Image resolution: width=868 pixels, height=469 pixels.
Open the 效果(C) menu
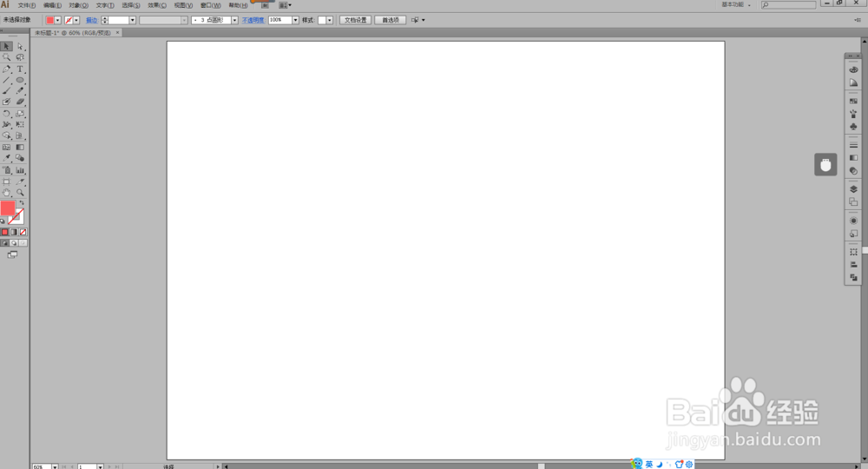[157, 5]
